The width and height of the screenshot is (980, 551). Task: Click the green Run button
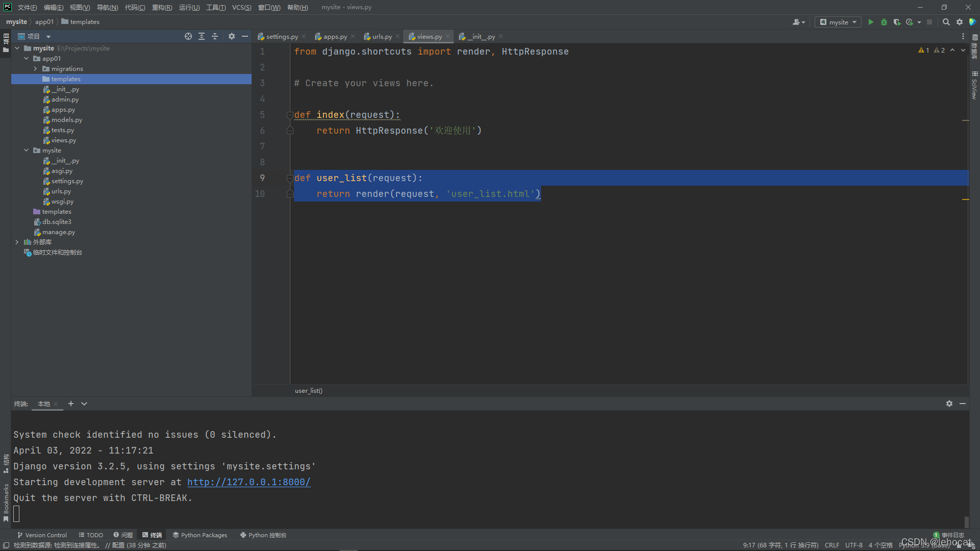[871, 22]
